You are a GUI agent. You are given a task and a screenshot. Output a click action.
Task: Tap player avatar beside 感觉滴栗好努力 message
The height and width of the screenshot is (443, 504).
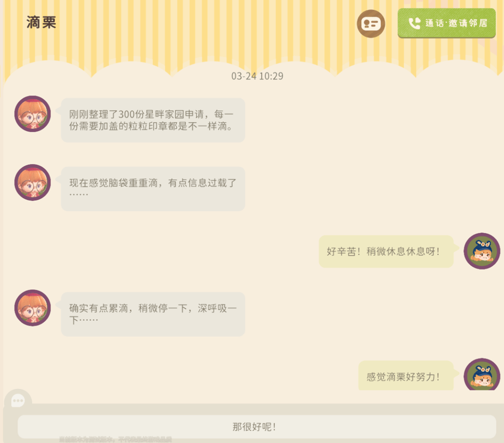[x=482, y=374]
